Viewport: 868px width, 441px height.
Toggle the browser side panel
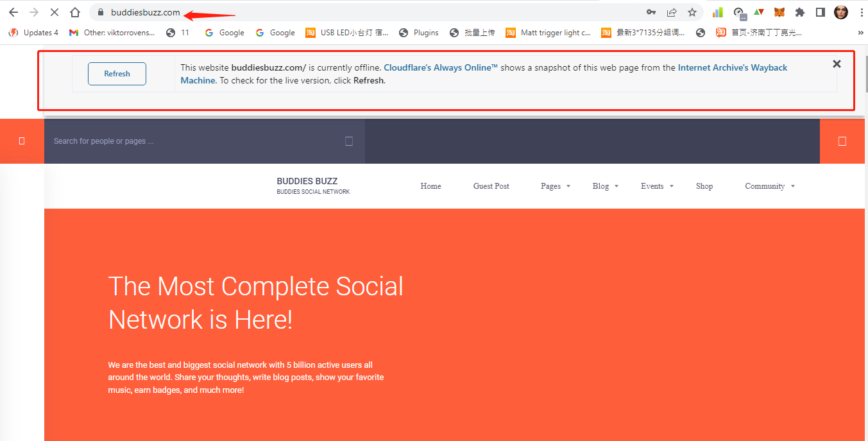(x=820, y=12)
